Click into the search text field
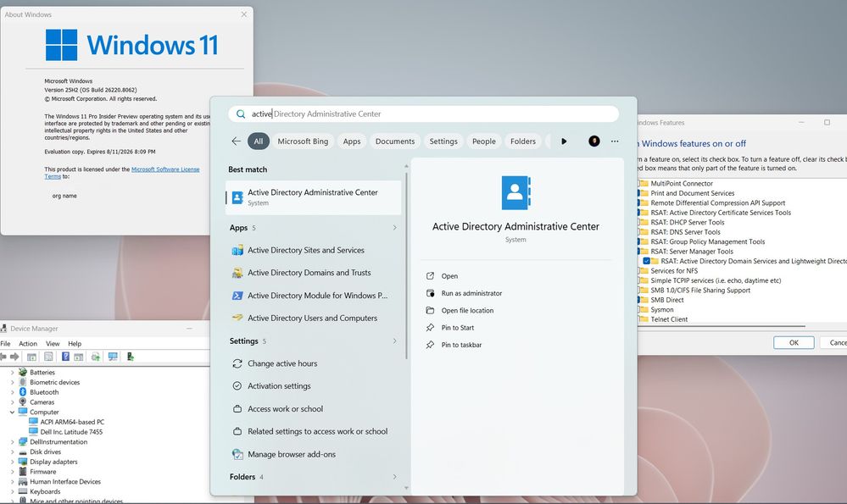The height and width of the screenshot is (504, 847). click(424, 114)
